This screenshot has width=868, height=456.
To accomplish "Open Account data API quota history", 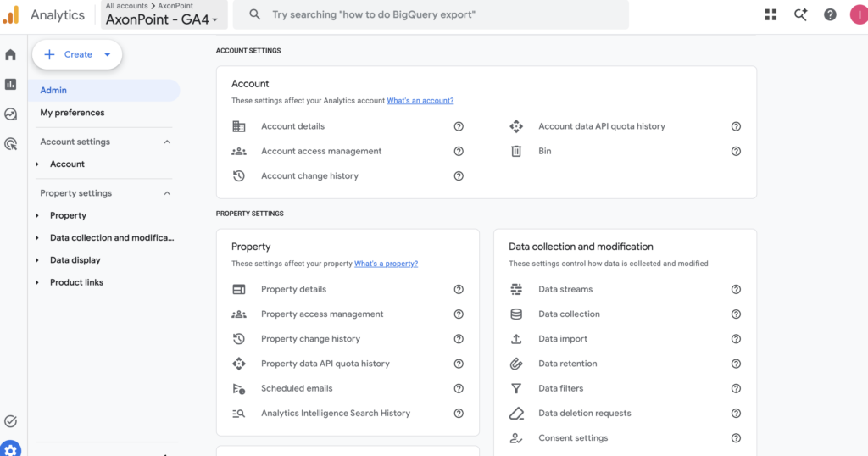I will tap(602, 126).
